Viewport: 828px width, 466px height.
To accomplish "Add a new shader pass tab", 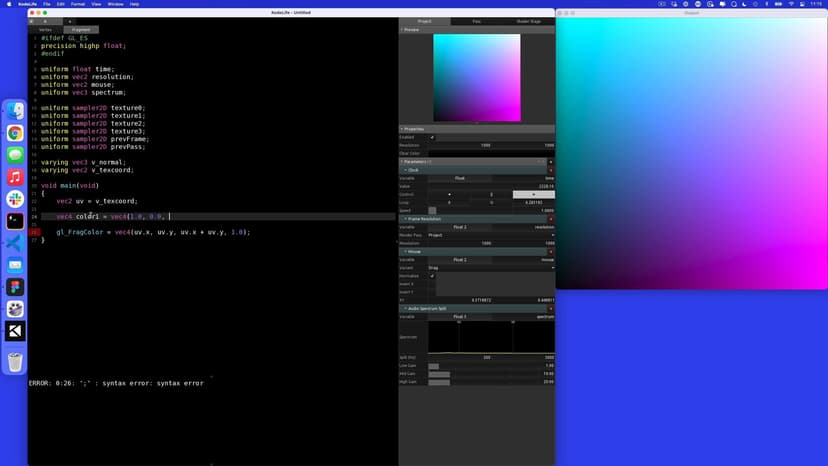I will click(70, 21).
